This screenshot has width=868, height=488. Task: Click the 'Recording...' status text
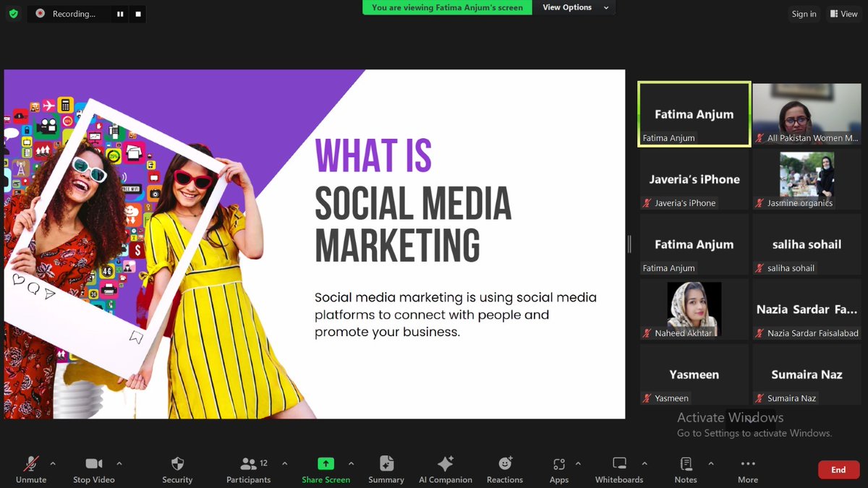pos(74,14)
